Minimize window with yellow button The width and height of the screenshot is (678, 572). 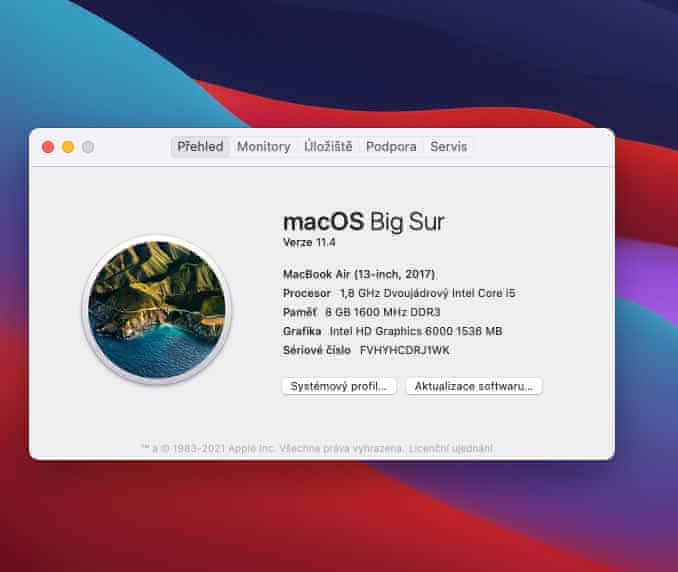[x=68, y=147]
